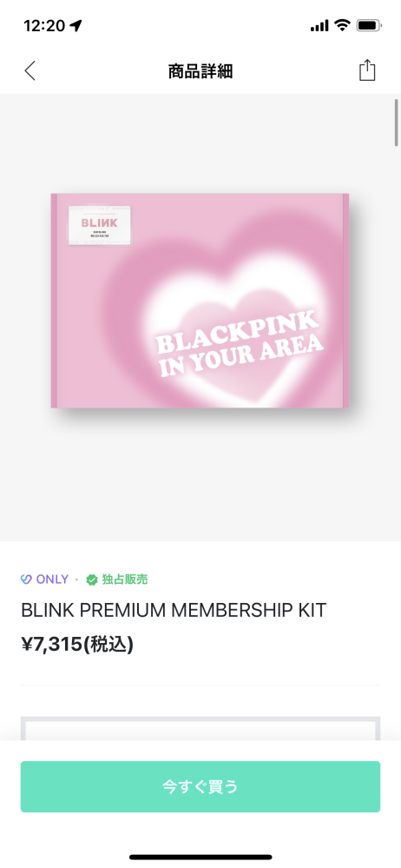Open the pink BLACKPINK kit product image
Image resolution: width=401 pixels, height=868 pixels.
coord(200,301)
